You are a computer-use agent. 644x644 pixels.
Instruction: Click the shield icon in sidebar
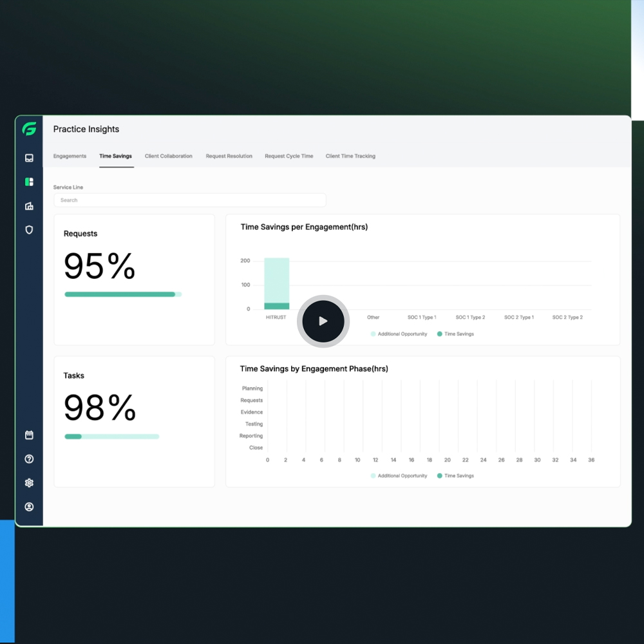point(29,230)
